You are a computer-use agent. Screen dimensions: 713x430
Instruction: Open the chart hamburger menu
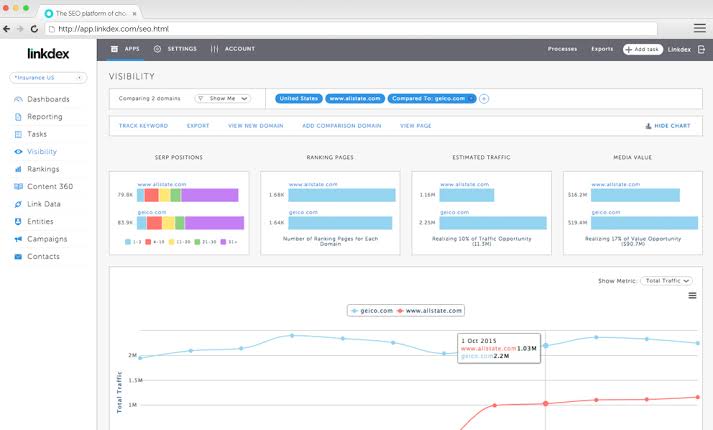click(692, 295)
